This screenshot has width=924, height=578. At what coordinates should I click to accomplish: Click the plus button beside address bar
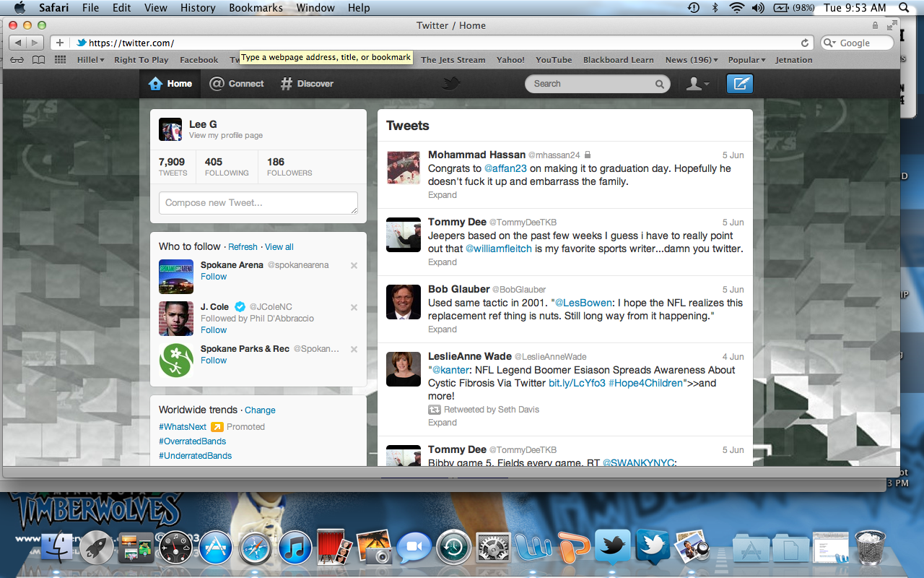tap(60, 43)
